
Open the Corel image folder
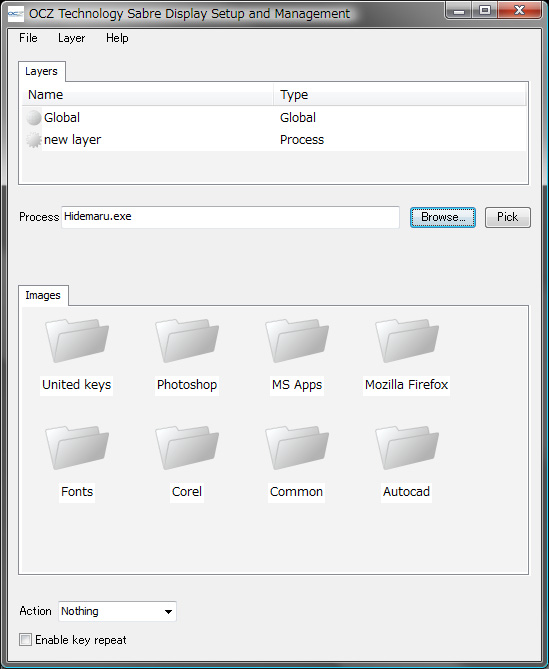tap(187, 448)
